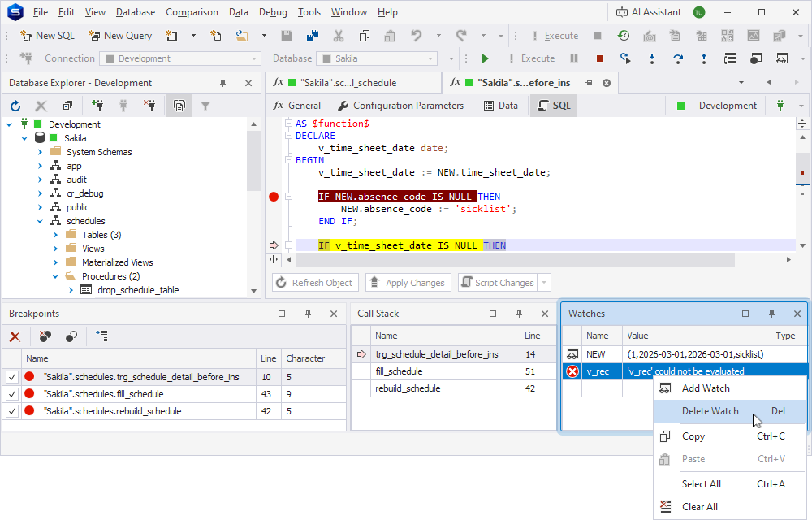Click the editor horizontal scrollbar
Screen dimensions: 812x520
(x=514, y=259)
